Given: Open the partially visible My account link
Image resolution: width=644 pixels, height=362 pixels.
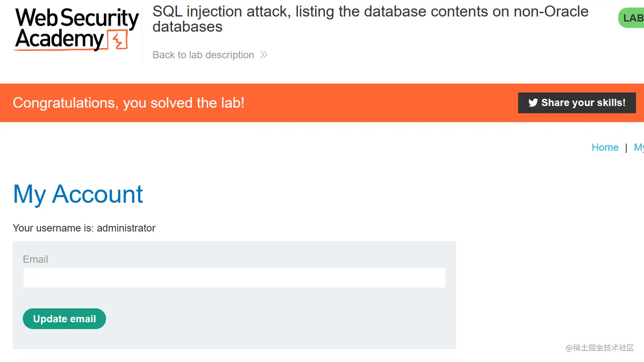Looking at the screenshot, I should tap(639, 147).
